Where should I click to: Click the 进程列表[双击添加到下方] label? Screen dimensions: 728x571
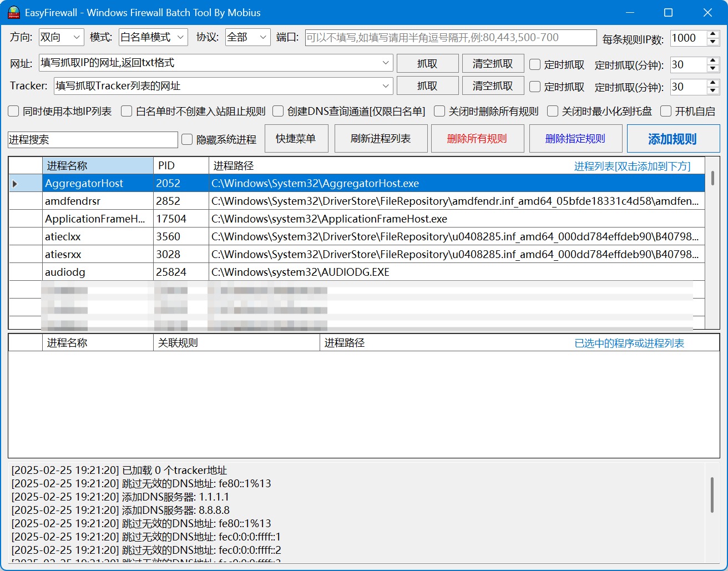633,166
